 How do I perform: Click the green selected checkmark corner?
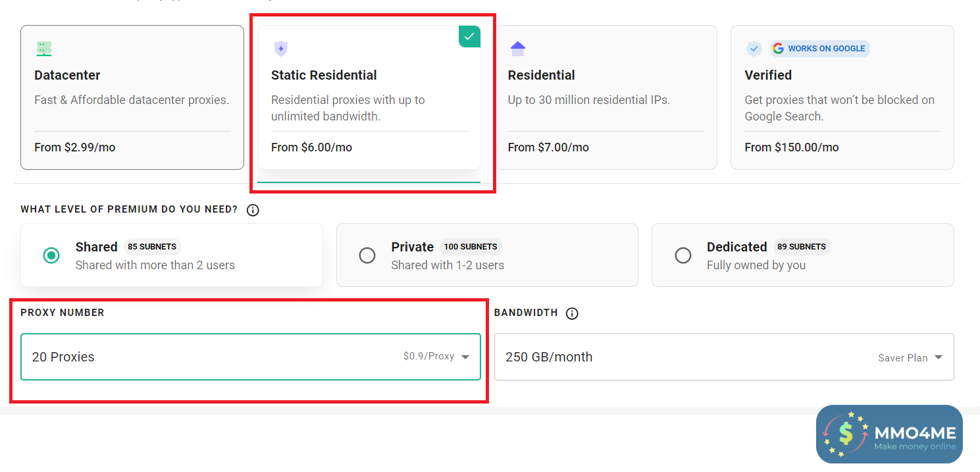[x=470, y=37]
